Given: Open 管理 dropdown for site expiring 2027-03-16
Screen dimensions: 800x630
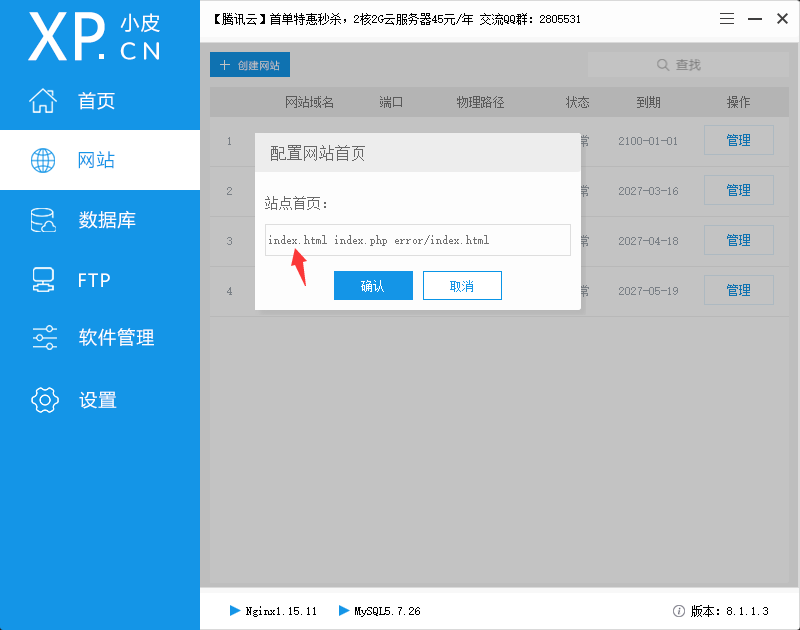Looking at the screenshot, I should (x=738, y=190).
